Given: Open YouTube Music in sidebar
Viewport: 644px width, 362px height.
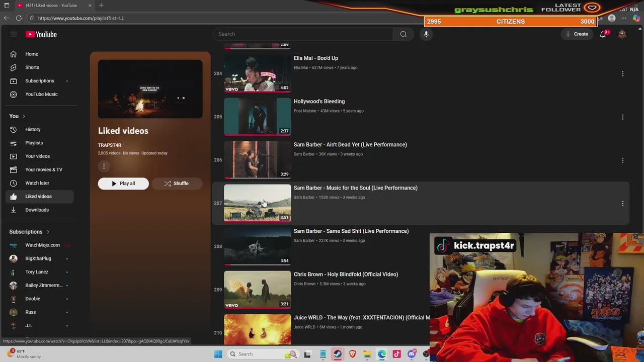Looking at the screenshot, I should tap(40, 94).
